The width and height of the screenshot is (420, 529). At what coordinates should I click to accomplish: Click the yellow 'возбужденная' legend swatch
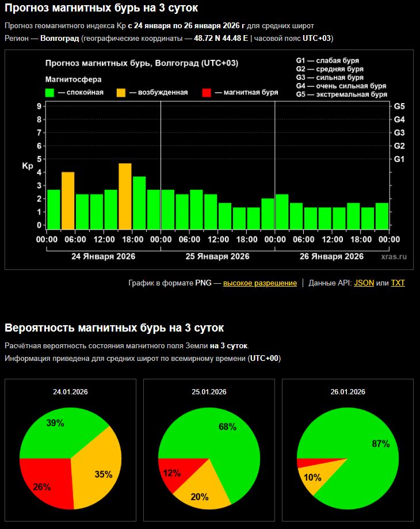pyautogui.click(x=121, y=93)
